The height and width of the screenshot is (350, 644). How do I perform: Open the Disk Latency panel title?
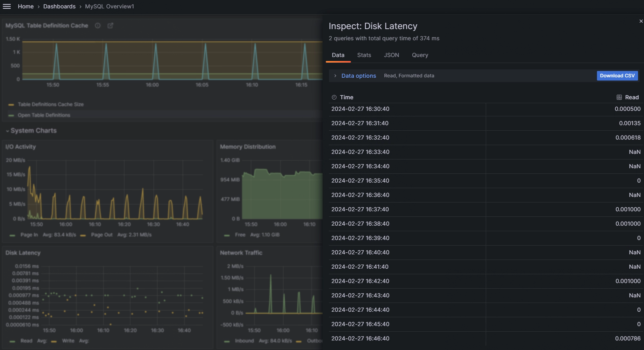[x=23, y=253]
